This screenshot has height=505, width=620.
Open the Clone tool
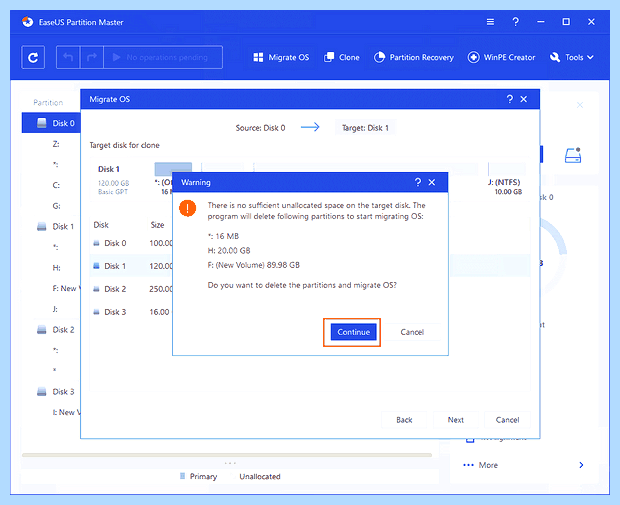(342, 57)
